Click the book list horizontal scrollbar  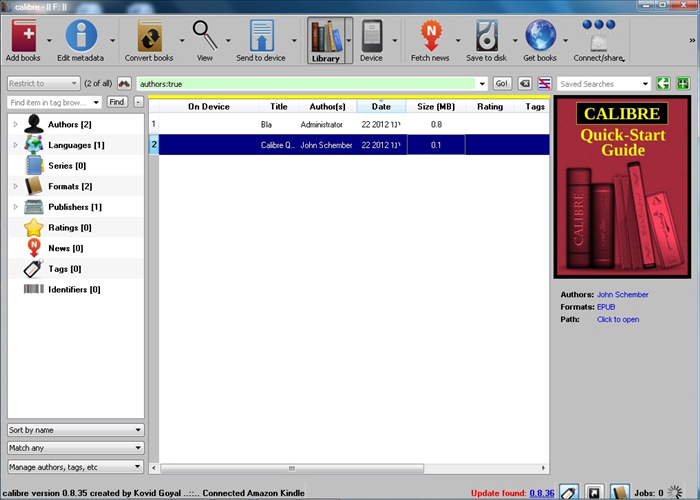pyautogui.click(x=292, y=468)
